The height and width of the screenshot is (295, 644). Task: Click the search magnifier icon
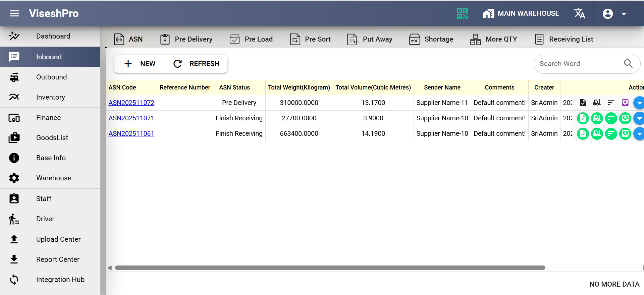pyautogui.click(x=628, y=63)
